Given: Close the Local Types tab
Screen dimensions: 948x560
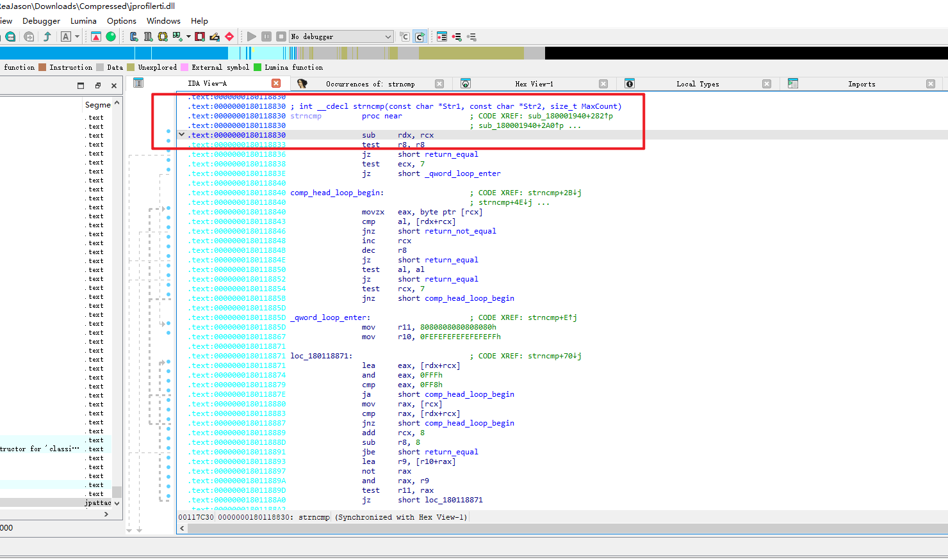Looking at the screenshot, I should [766, 84].
